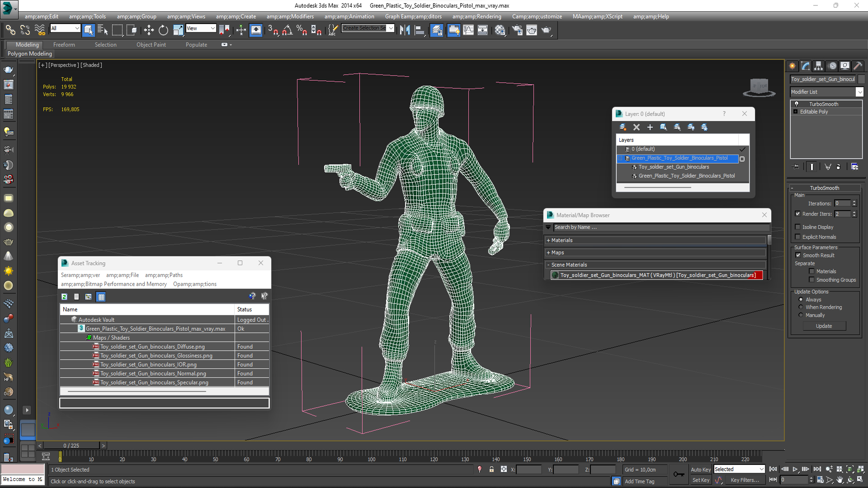Toggle the Percent Snap button
Screen dimensions: 868x488
[x=302, y=30]
